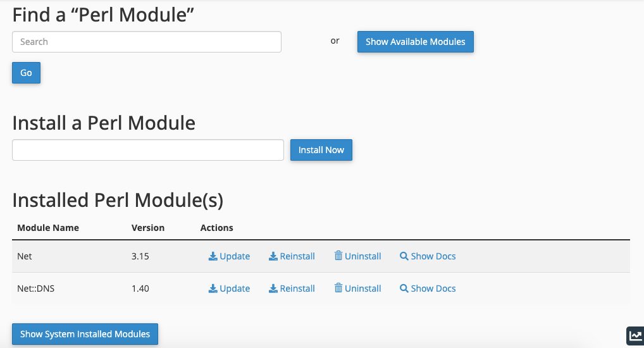Click the Uninstall trash icon for Net

click(338, 256)
